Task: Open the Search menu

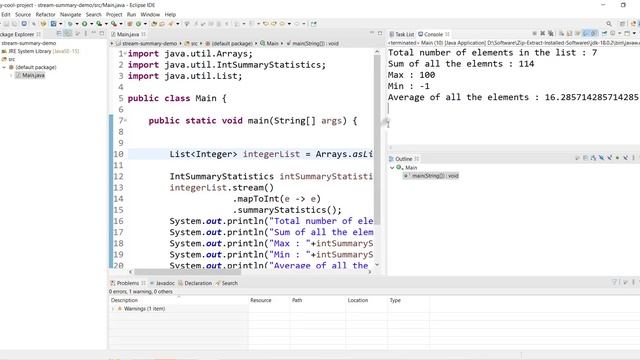Action: pyautogui.click(x=93, y=14)
